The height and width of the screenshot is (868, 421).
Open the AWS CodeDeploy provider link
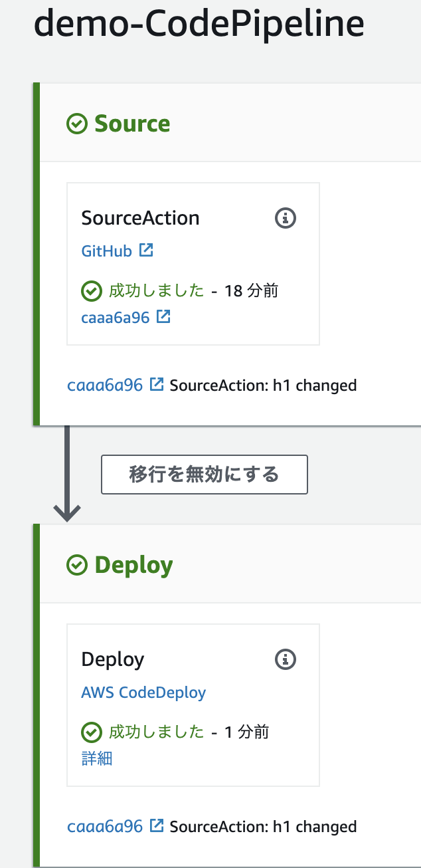point(143,693)
